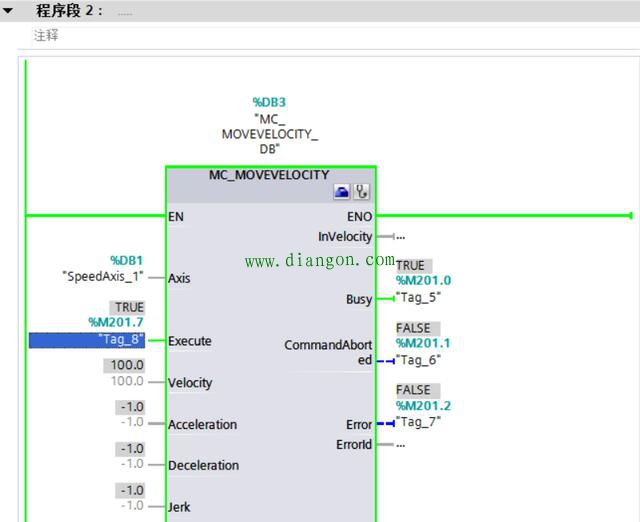
Task: Select the "Tag_7" Error output operand
Action: (418, 422)
